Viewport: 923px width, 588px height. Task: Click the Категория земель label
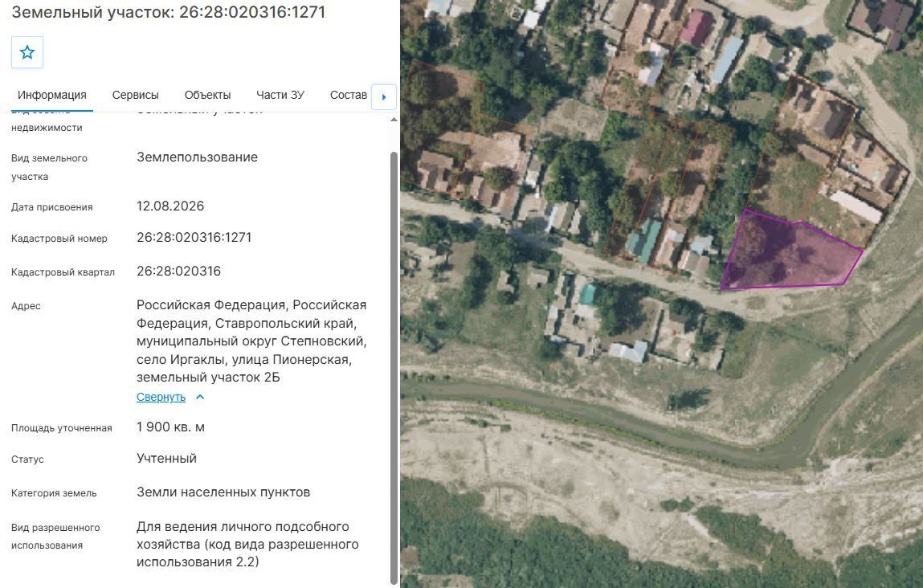tap(54, 493)
